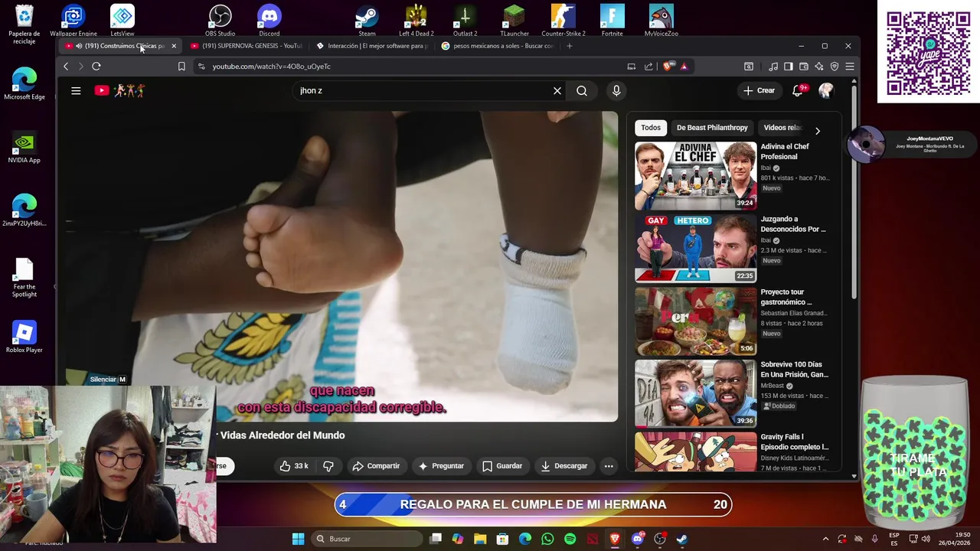
Task: Open Spotify from the taskbar
Action: [570, 539]
